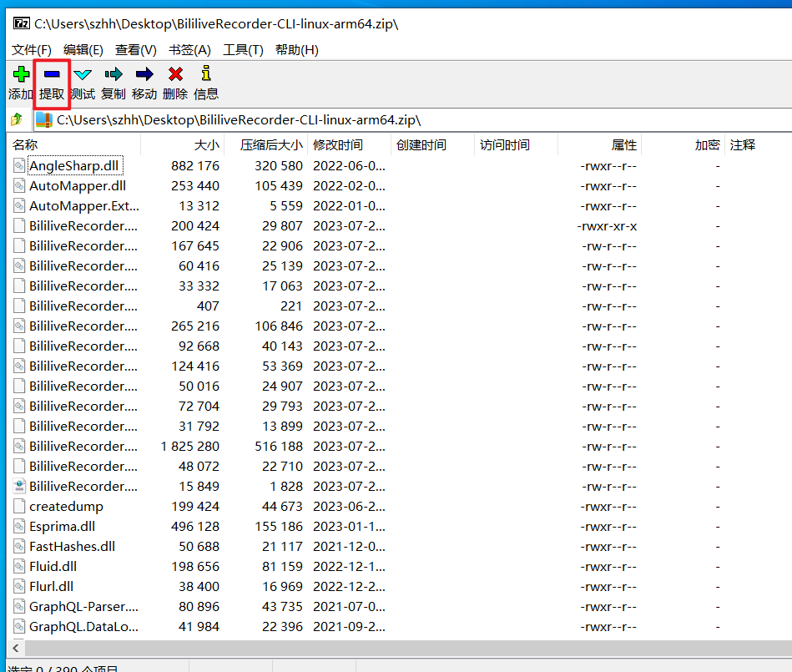Click the 2023-06-2... modified date

349,506
